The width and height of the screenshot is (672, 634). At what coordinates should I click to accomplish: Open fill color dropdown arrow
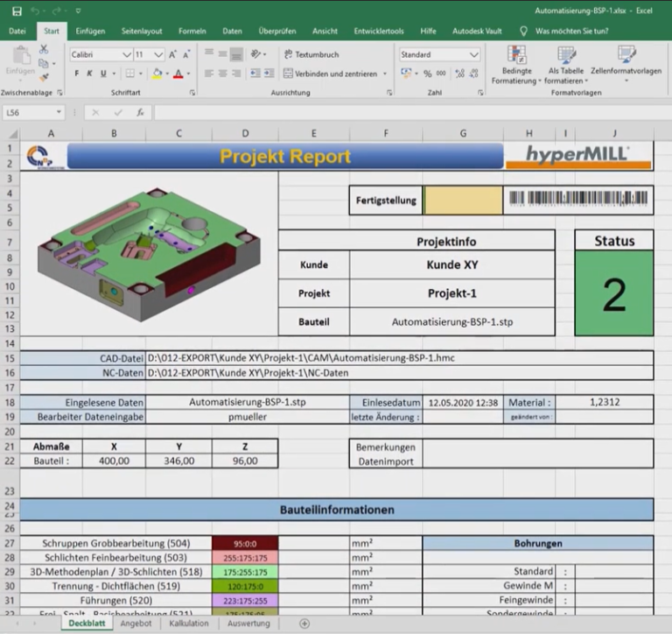167,74
